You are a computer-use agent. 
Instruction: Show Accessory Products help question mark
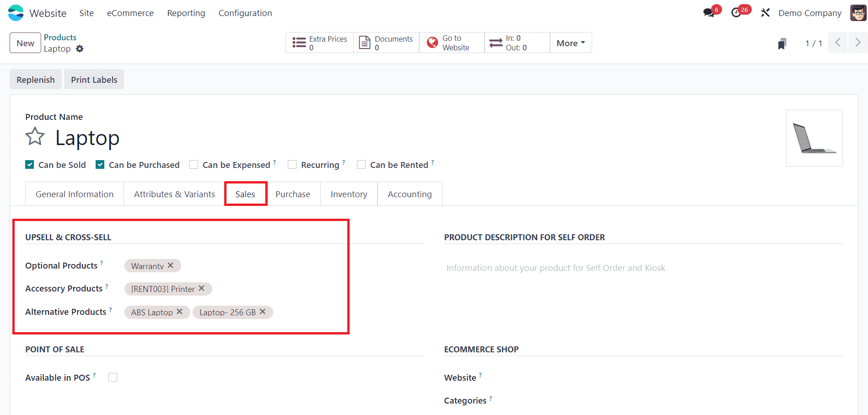coord(107,286)
